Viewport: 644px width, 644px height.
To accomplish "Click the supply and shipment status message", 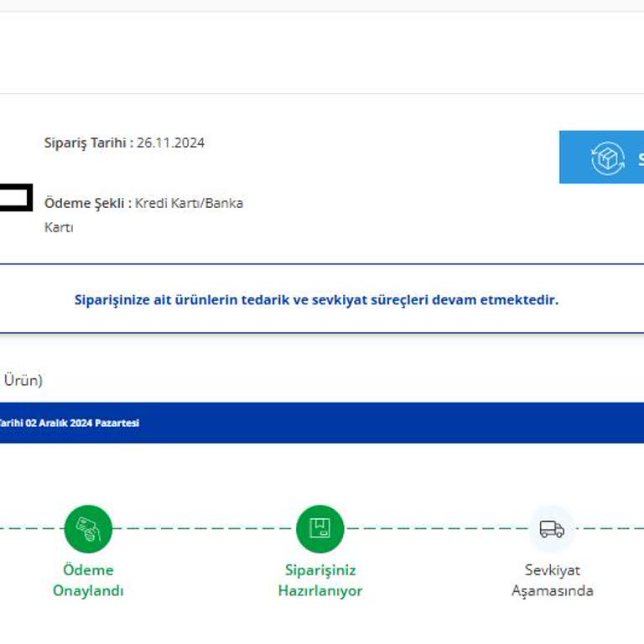I will (x=316, y=300).
